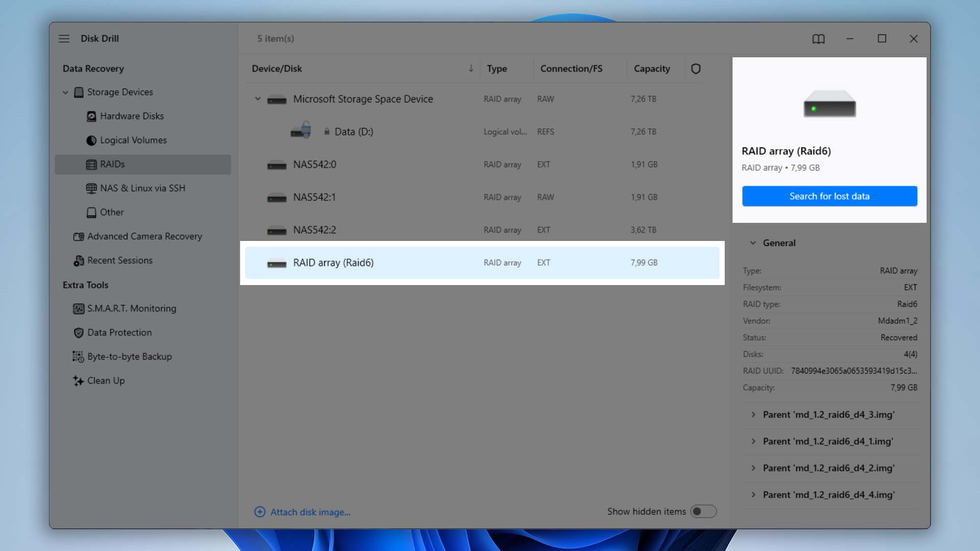This screenshot has width=980, height=551.
Task: Click the sort arrow in Device/Disk header
Action: pos(471,68)
